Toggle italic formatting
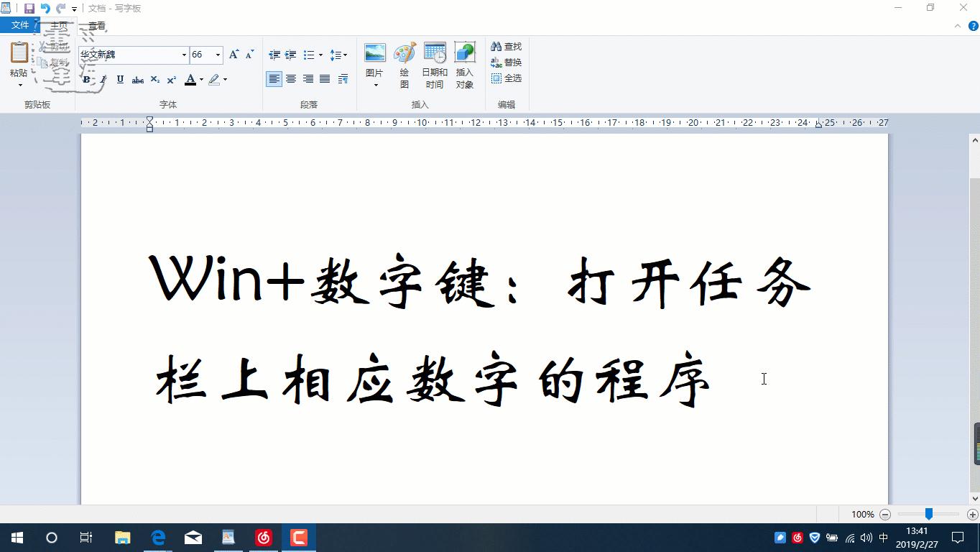The height and width of the screenshot is (552, 980). (x=102, y=80)
